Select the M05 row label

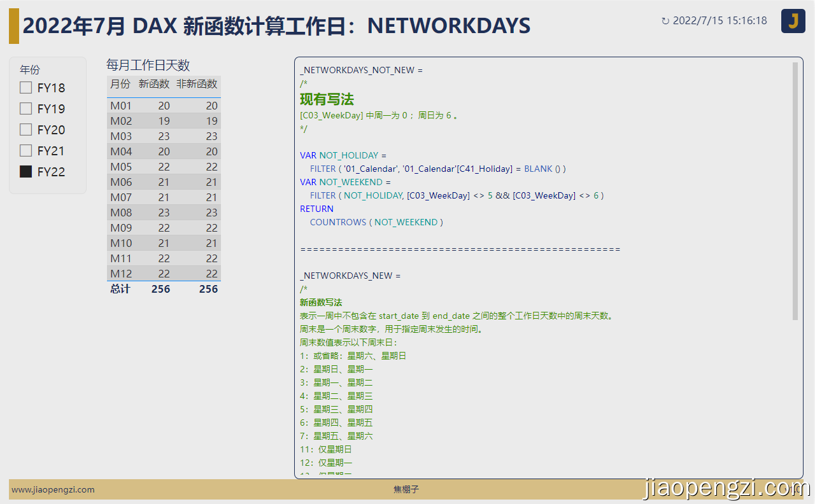tap(121, 167)
